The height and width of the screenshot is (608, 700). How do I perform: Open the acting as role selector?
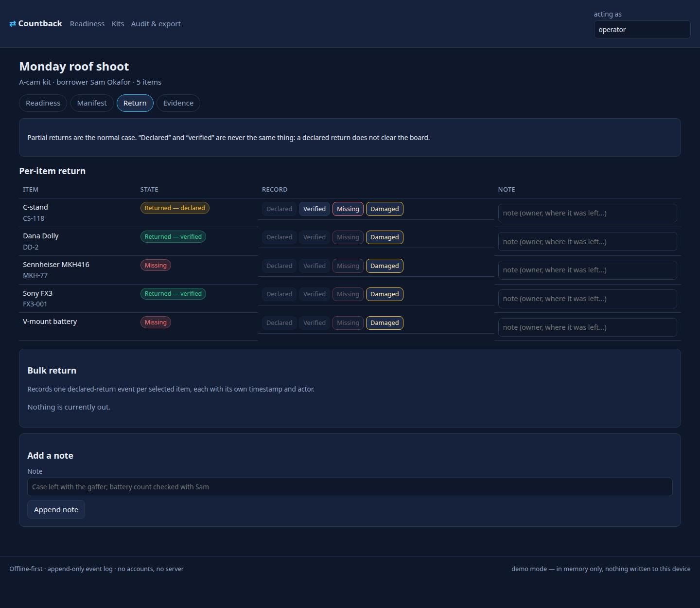click(x=642, y=30)
